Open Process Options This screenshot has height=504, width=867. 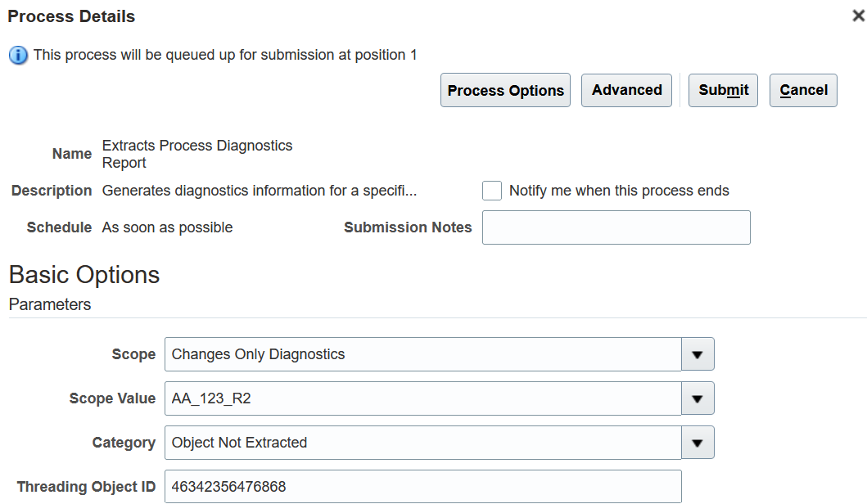point(505,91)
